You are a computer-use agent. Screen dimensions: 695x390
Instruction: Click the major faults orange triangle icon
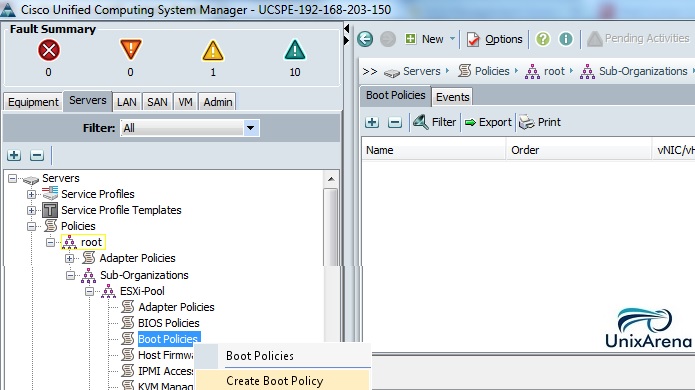point(130,49)
